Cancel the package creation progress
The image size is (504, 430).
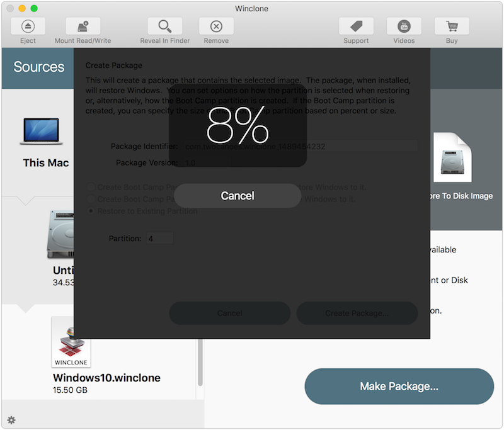[238, 196]
